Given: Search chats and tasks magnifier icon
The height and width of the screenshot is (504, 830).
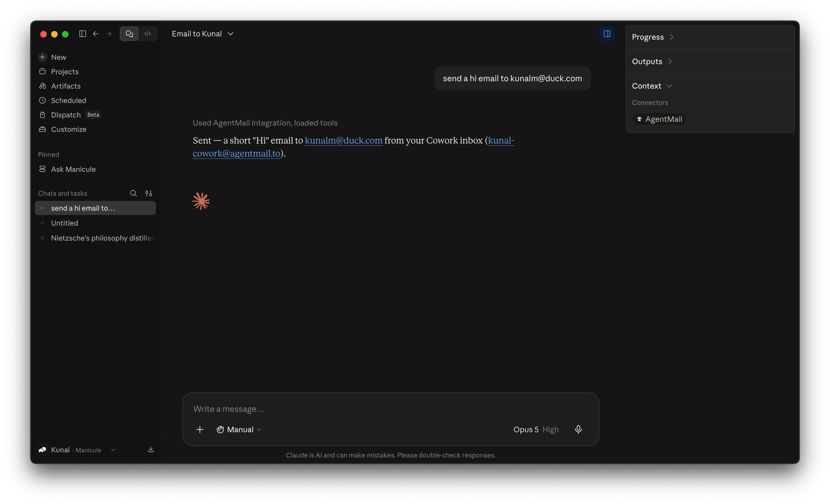Looking at the screenshot, I should (133, 193).
